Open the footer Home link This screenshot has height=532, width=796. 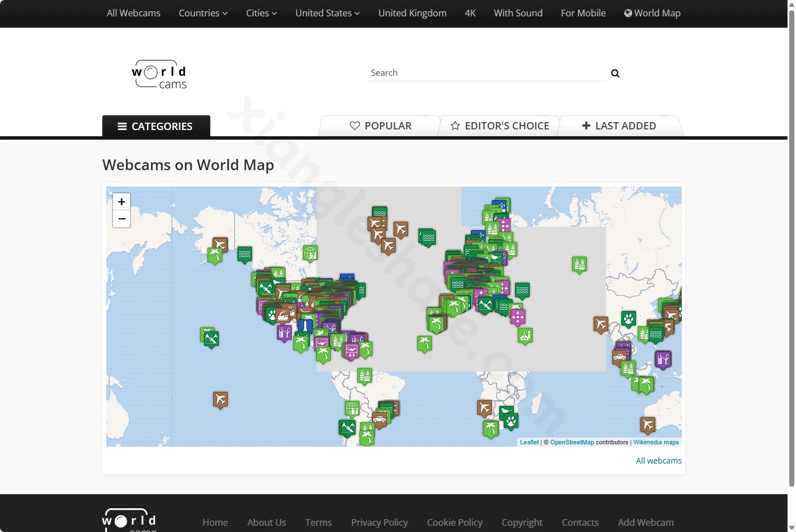pos(215,522)
